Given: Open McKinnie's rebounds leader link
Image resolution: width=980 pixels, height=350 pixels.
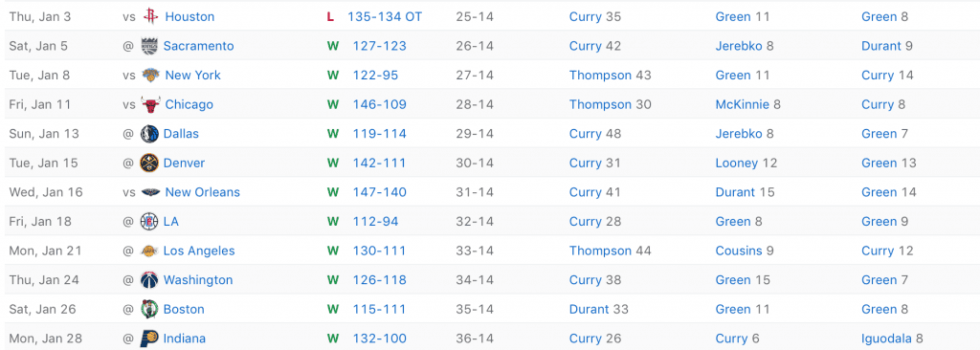Looking at the screenshot, I should [742, 105].
